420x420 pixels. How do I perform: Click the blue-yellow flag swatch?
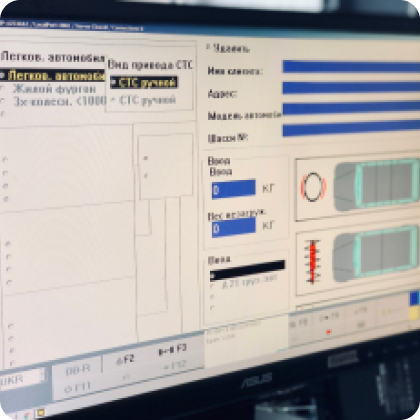coord(414,305)
